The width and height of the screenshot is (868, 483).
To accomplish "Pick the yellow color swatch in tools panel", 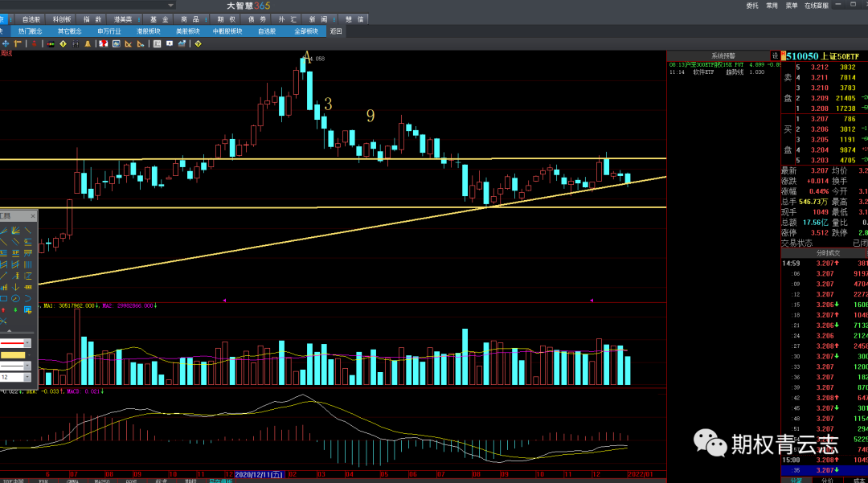I will tap(12, 354).
